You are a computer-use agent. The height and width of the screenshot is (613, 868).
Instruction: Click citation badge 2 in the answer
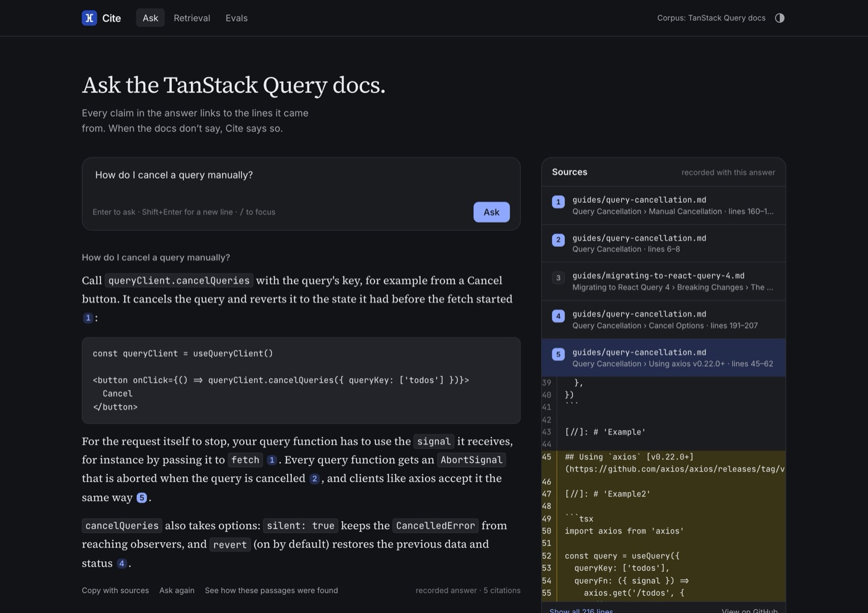click(314, 478)
